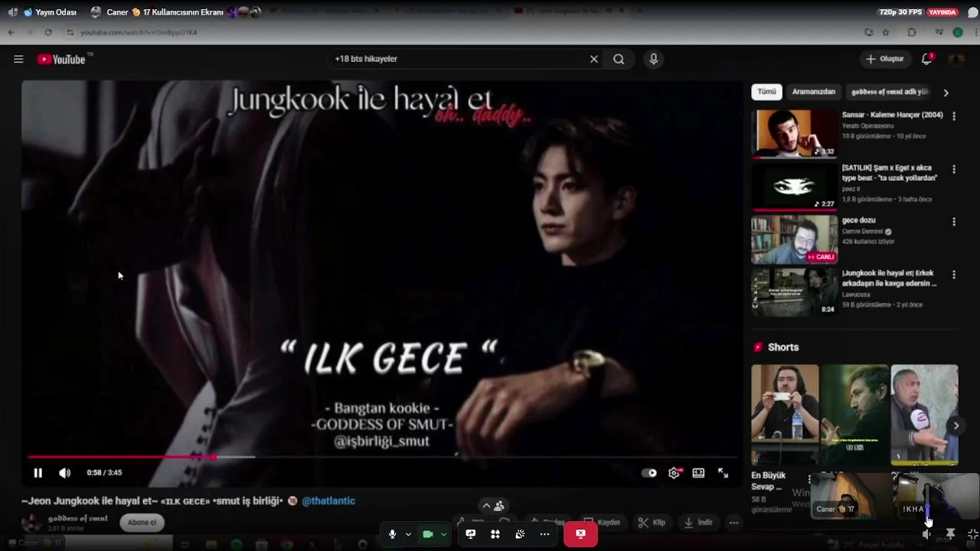
Task: Subscribe with Abone ol button
Action: (x=142, y=523)
